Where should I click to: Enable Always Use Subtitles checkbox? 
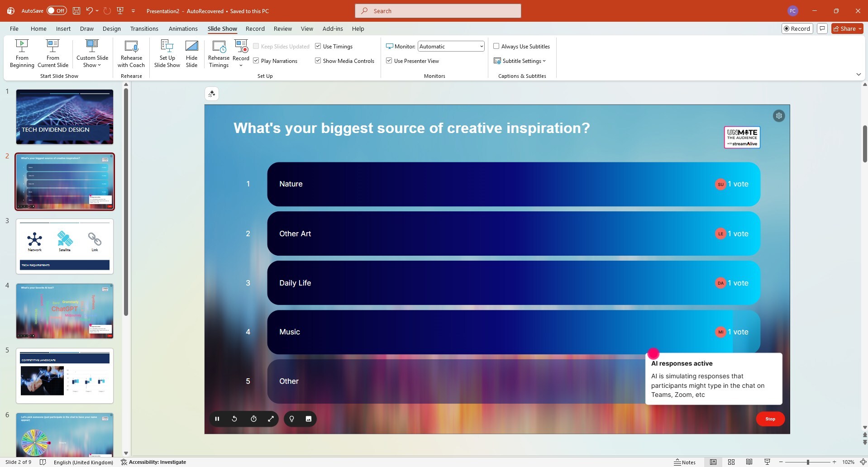click(496, 46)
